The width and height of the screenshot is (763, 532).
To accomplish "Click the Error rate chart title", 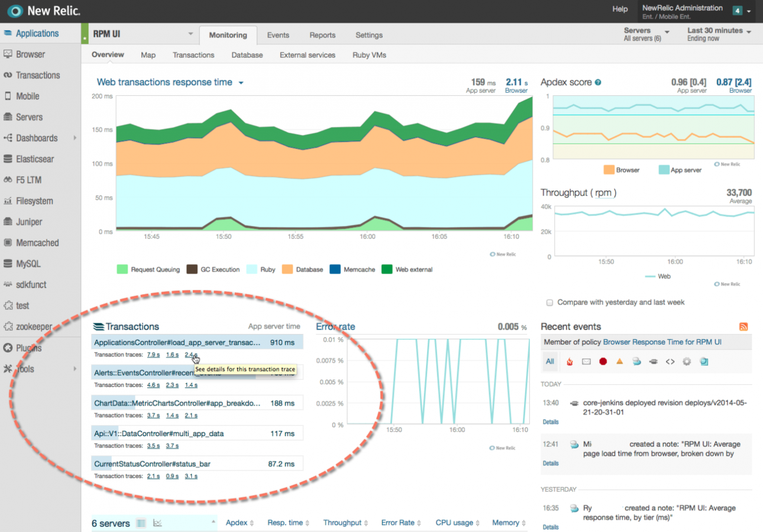I will pos(335,327).
